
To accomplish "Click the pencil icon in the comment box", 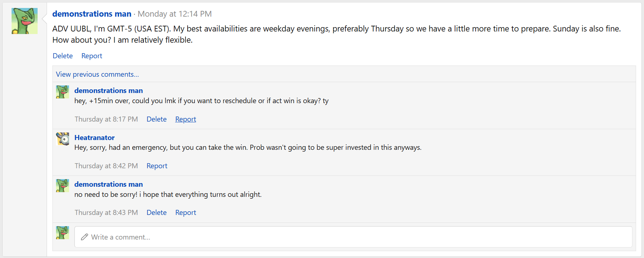I will (x=85, y=237).
